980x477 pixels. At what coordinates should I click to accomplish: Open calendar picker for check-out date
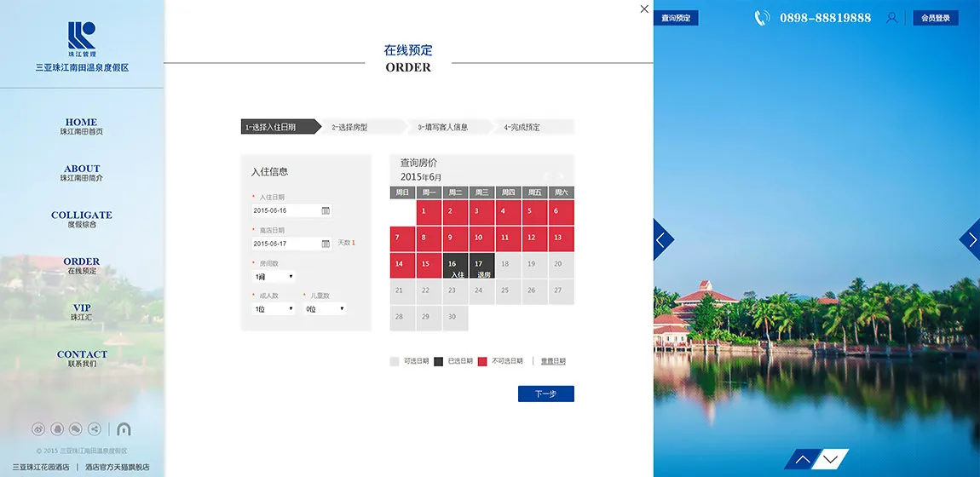(326, 244)
